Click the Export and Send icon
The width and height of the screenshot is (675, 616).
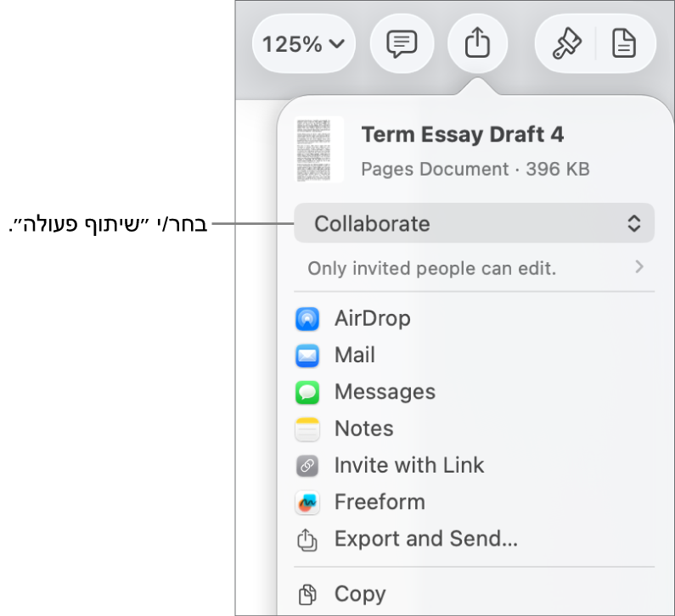307,540
